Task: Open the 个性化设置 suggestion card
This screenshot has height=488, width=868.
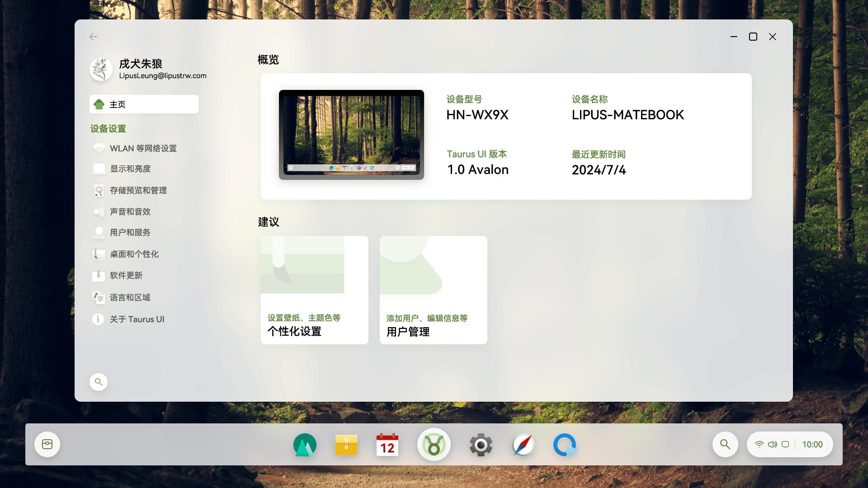Action: coord(315,290)
